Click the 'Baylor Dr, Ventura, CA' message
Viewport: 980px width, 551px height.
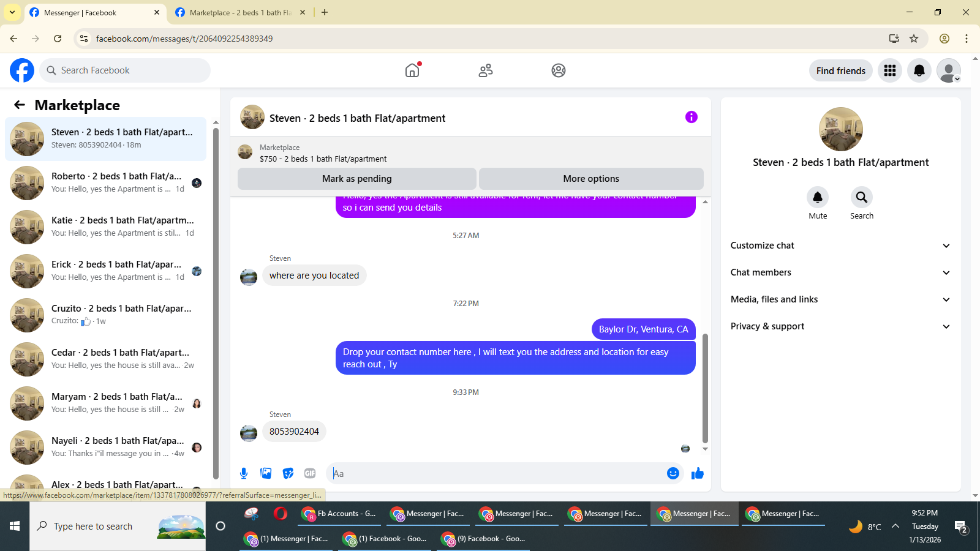point(644,329)
